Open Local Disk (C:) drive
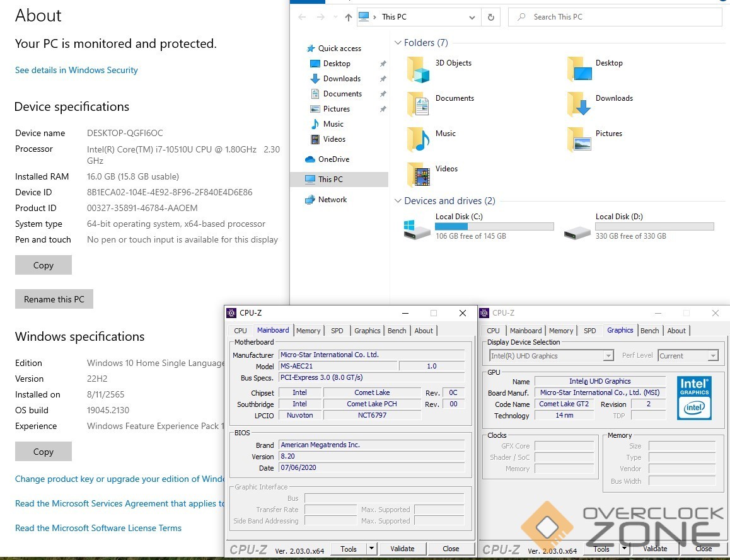Viewport: 730px width, 560px height. click(x=417, y=227)
